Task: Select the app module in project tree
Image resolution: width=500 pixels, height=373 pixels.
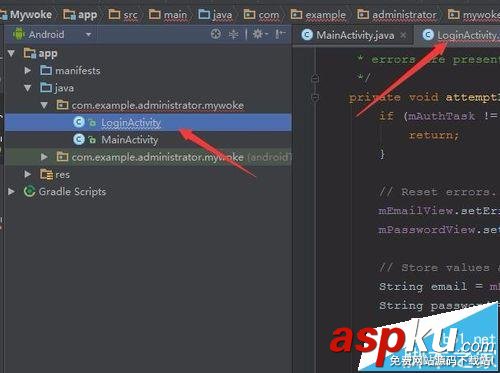Action: 48,53
